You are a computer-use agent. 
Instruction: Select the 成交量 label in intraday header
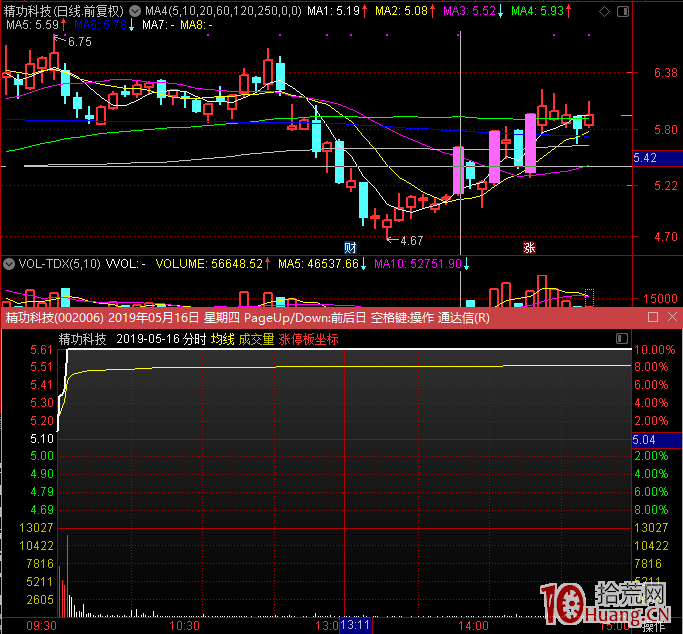tap(256, 339)
